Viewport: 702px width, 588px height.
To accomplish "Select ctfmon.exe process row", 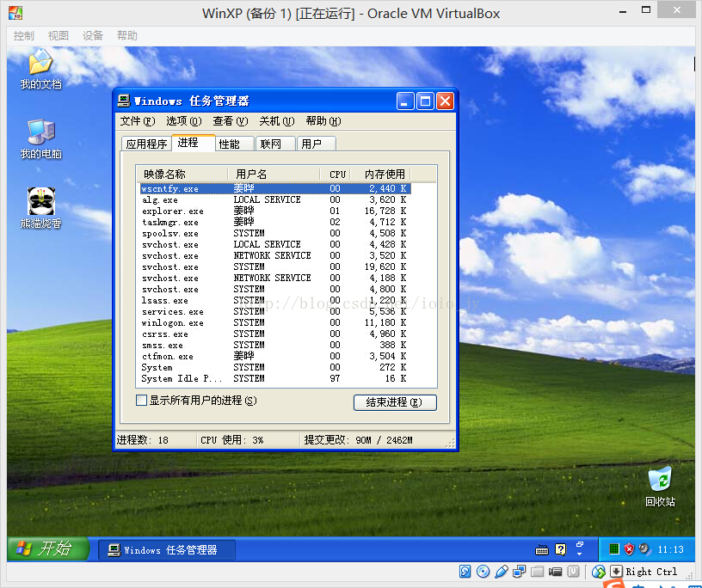I will click(x=274, y=356).
